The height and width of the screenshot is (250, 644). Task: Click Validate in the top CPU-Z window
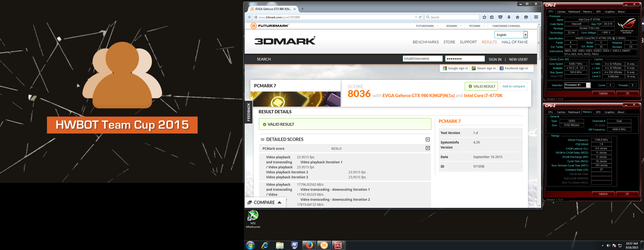coord(603,93)
